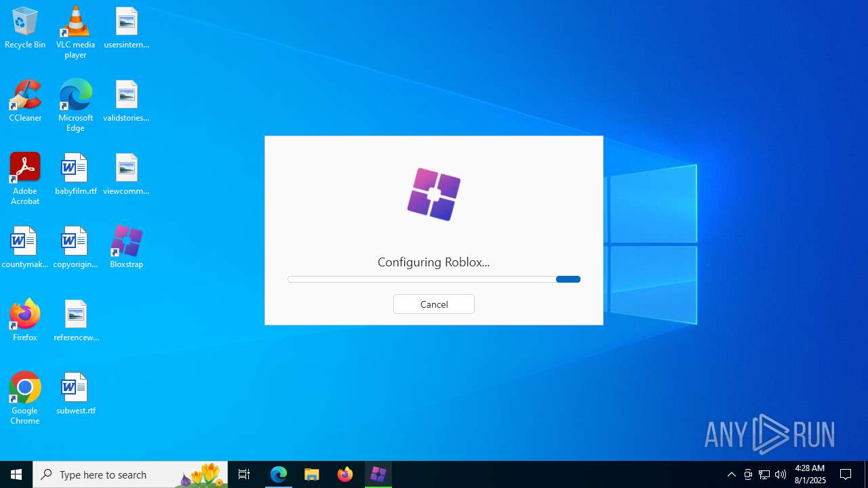The image size is (868, 488).
Task: Show hidden system tray icons
Action: [x=732, y=474]
